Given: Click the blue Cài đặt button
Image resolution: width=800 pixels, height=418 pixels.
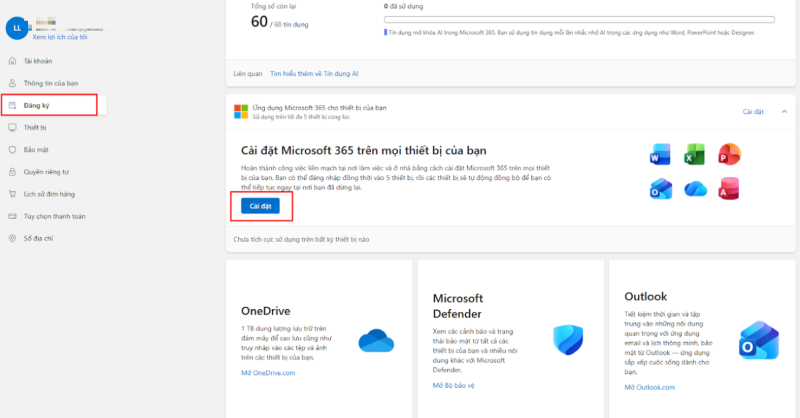Looking at the screenshot, I should [x=260, y=206].
